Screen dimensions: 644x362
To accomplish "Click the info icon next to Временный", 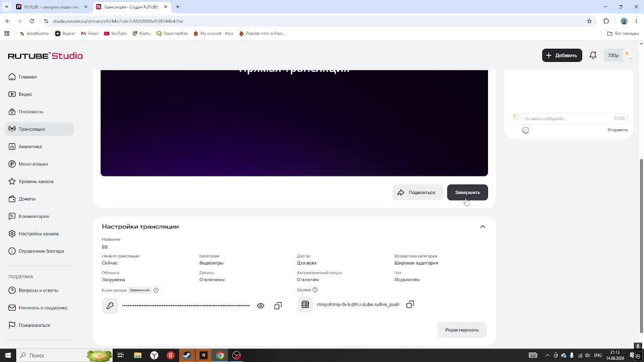I will click(x=156, y=290).
